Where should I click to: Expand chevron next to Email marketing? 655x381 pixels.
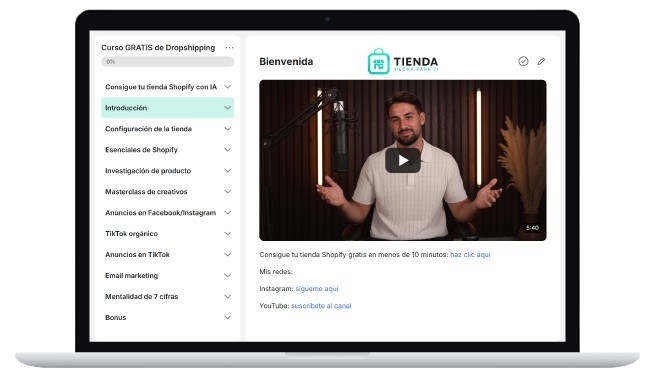click(228, 275)
